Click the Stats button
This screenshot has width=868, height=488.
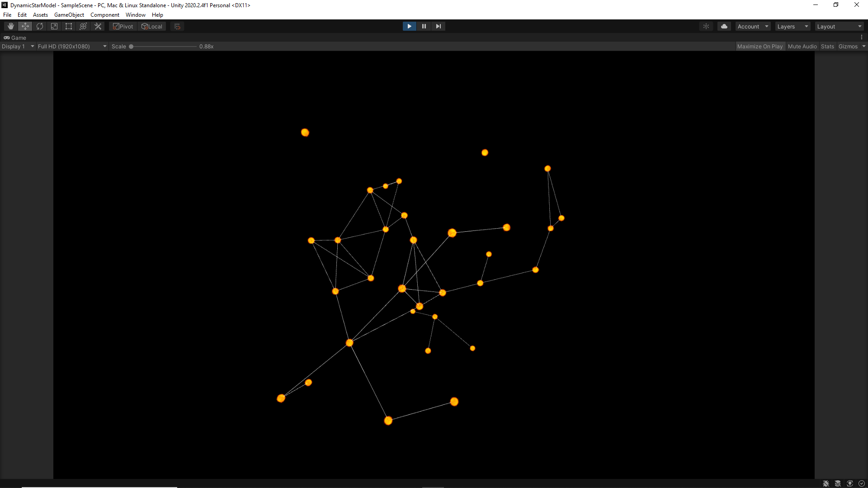tap(827, 46)
